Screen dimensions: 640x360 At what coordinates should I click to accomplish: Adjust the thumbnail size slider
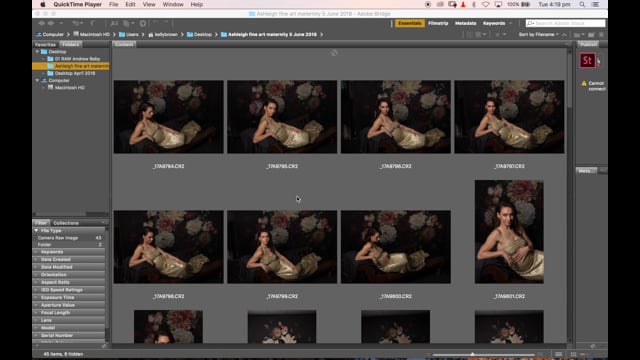(x=472, y=354)
